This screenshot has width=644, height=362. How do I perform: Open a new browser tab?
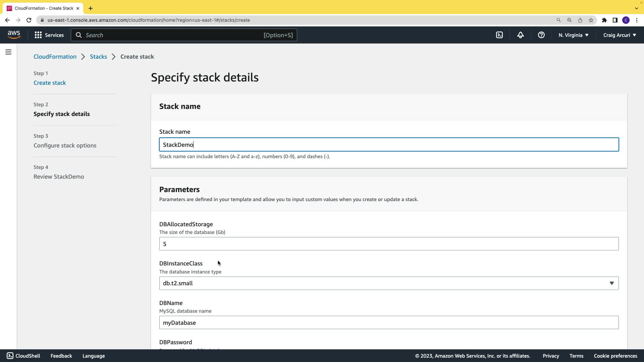[x=91, y=8]
